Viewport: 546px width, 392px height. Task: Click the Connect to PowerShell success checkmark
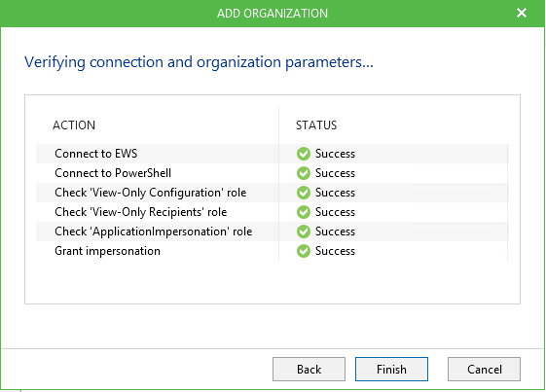pos(304,173)
